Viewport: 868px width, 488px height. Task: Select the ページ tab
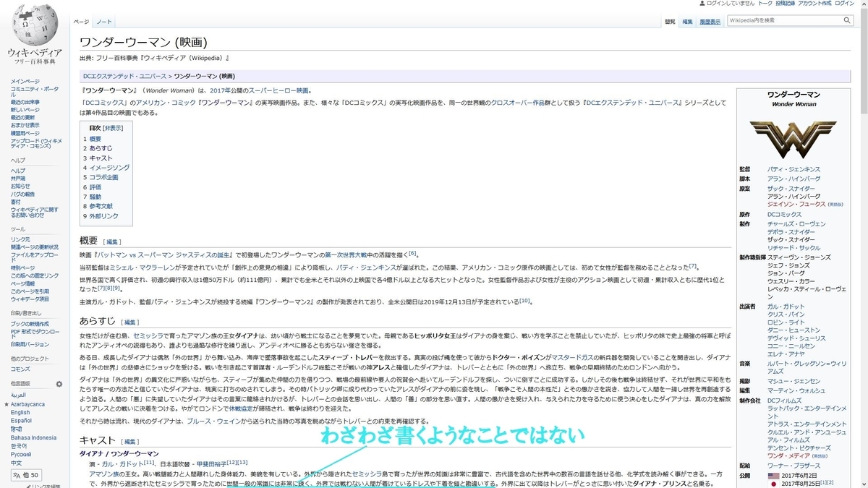[x=81, y=22]
